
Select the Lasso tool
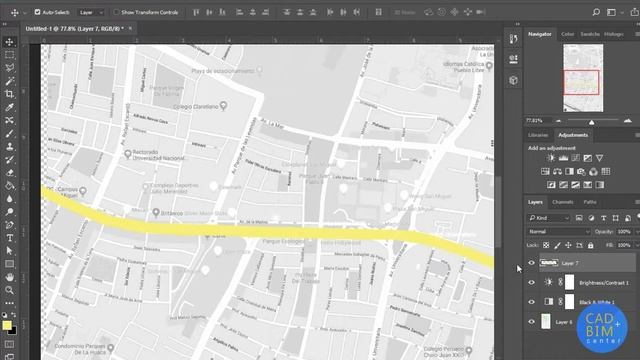pyautogui.click(x=9, y=68)
